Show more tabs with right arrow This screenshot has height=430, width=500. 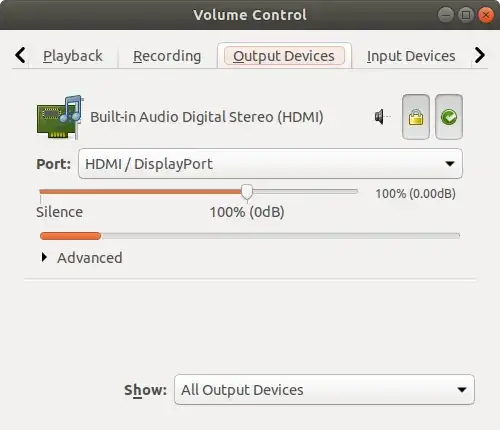coord(479,55)
